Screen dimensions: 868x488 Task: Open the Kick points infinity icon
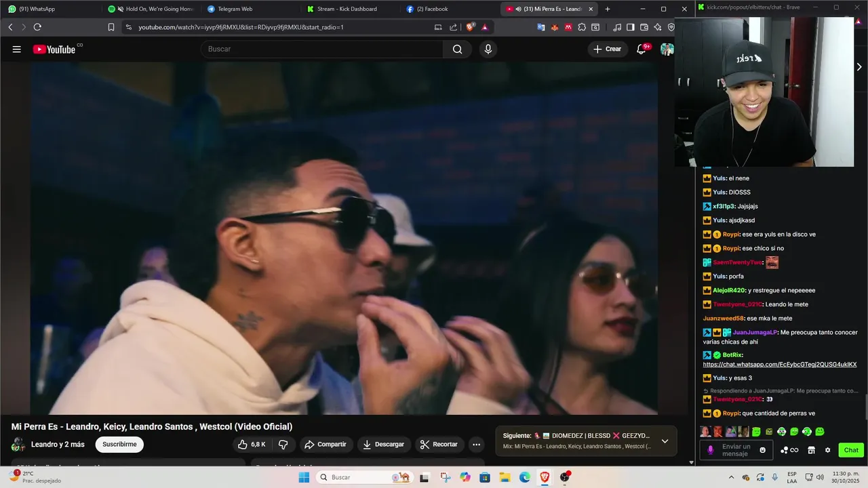(x=789, y=450)
